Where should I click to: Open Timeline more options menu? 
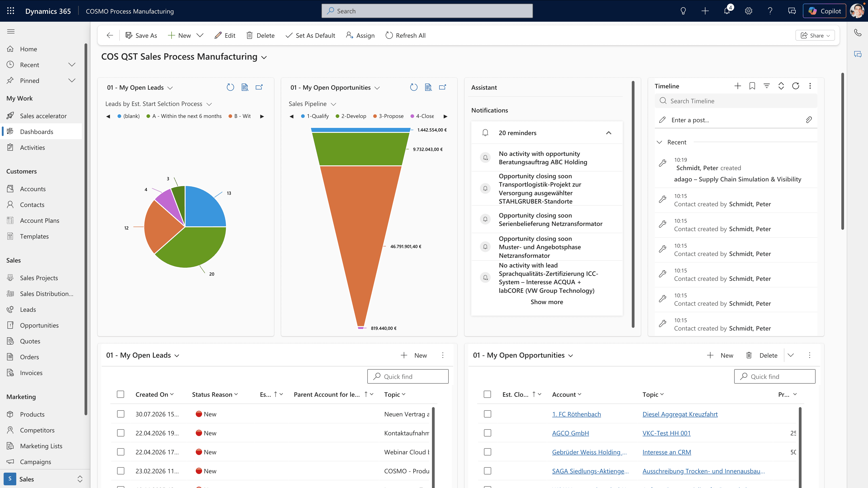coord(810,86)
